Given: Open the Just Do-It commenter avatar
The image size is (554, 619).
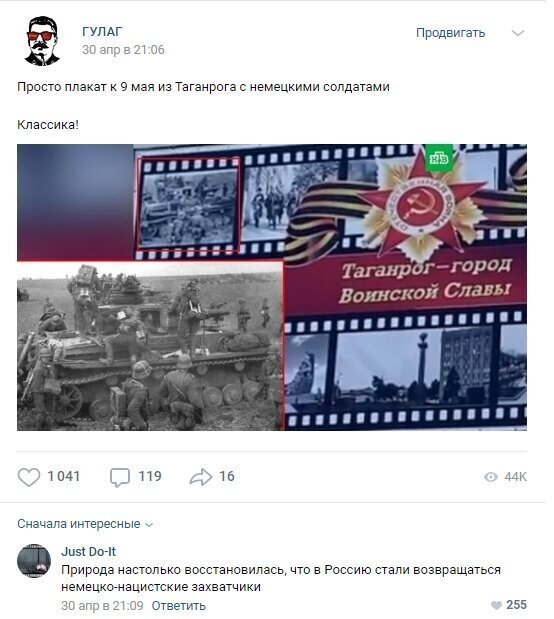Looking at the screenshot, I should coord(34,561).
